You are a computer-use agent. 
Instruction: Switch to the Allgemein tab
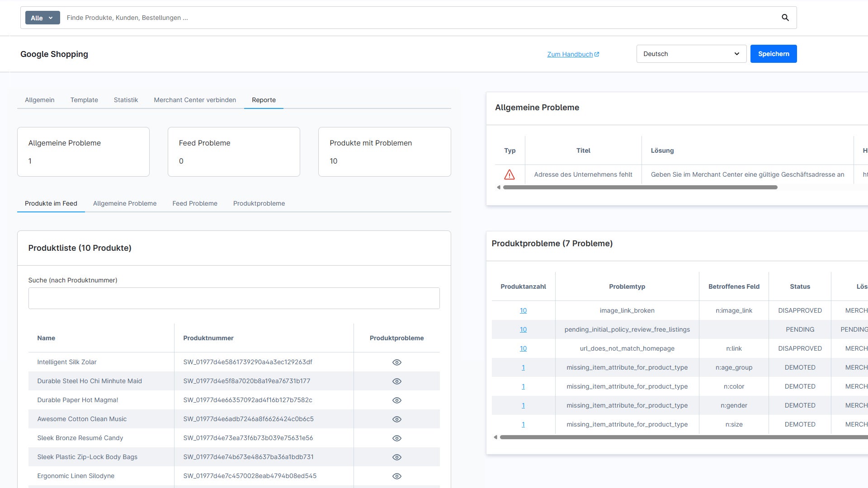pyautogui.click(x=40, y=100)
